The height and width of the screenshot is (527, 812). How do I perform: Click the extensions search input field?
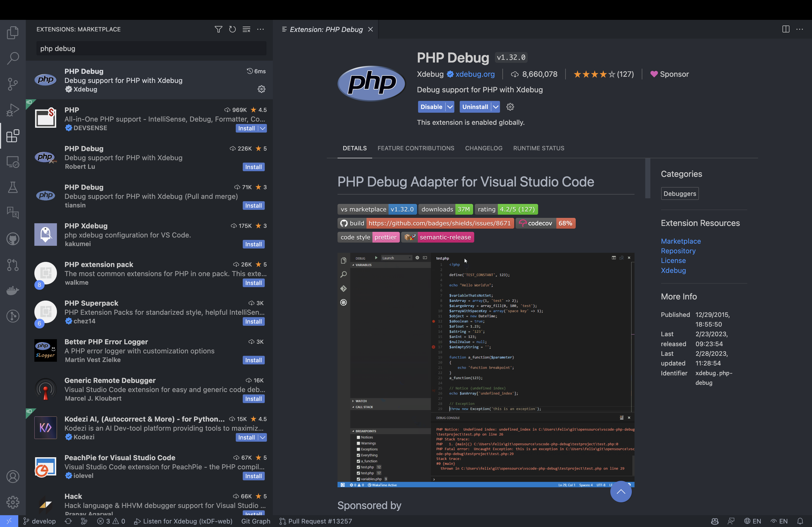tap(151, 49)
